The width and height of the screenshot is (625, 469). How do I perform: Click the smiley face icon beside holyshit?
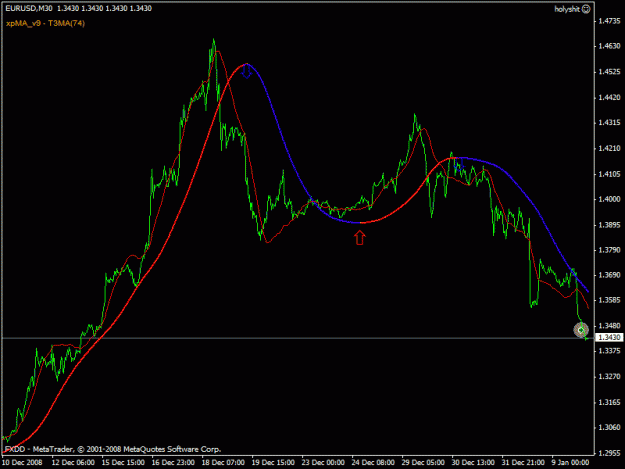(x=586, y=9)
